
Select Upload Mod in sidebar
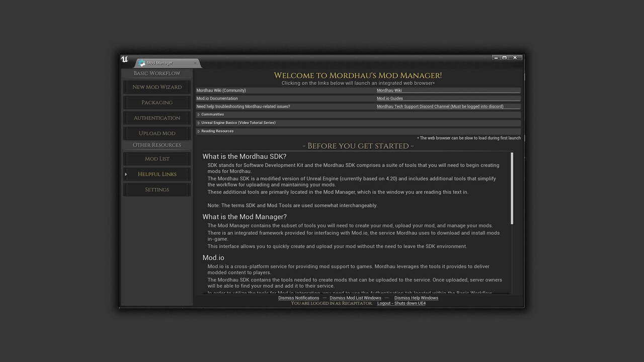click(x=157, y=133)
